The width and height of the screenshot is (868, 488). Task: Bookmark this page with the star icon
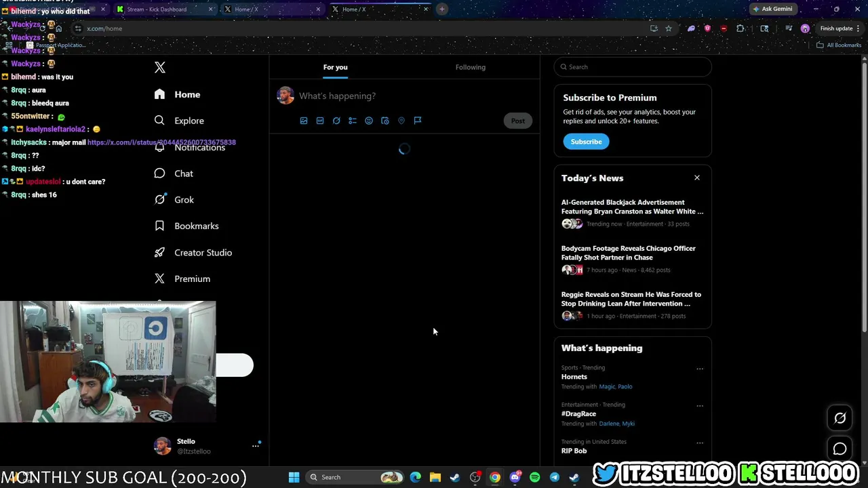669,28
